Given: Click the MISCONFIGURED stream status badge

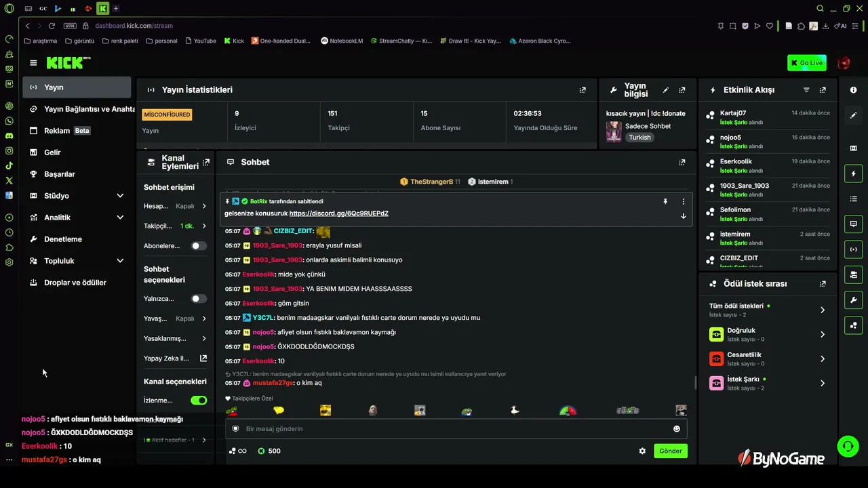Looking at the screenshot, I should [x=167, y=115].
